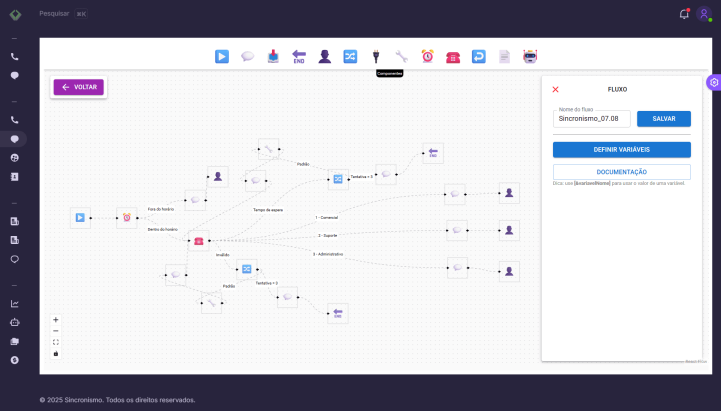Select the robot bot icon in toolbar
721x411 pixels.
530,56
